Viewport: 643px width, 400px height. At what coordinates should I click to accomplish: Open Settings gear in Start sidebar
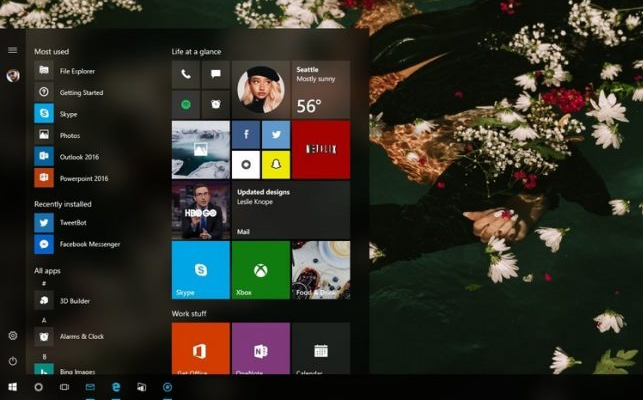(12, 336)
